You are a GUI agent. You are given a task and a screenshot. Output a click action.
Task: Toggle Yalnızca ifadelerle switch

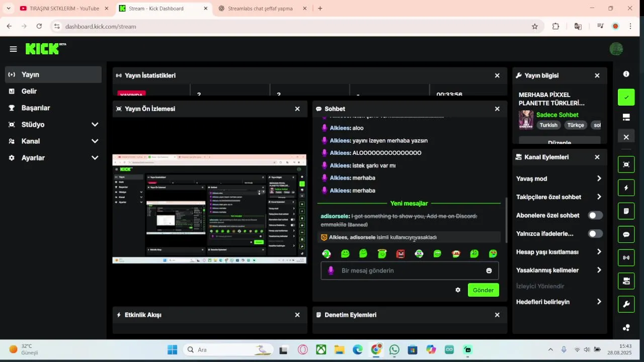595,234
